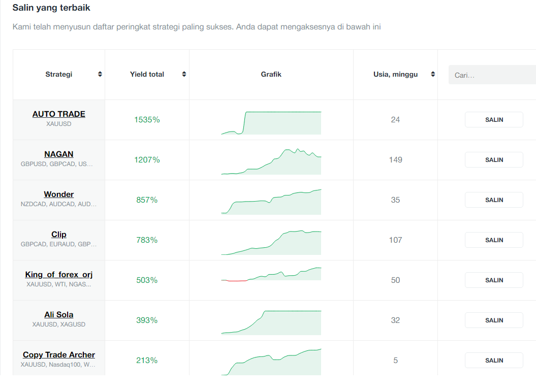Open Copy Trade Archer strategy
Image resolution: width=536 pixels, height=392 pixels.
[x=59, y=355]
